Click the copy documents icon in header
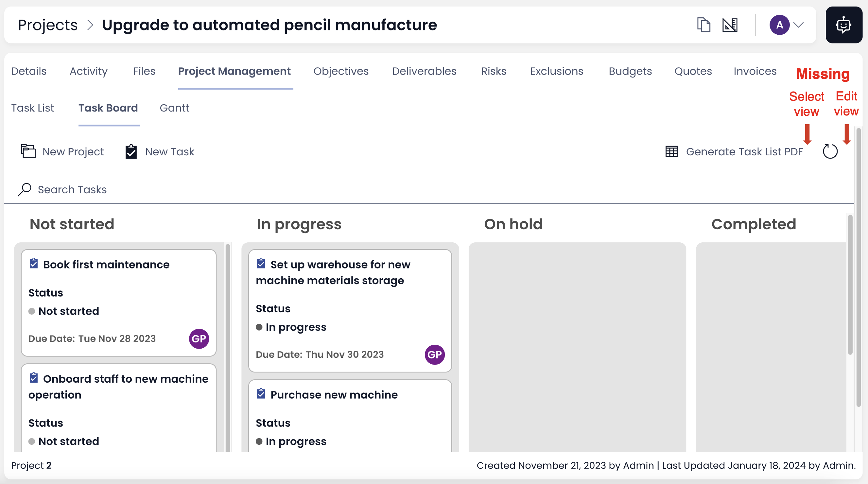Image resolution: width=868 pixels, height=484 pixels. (703, 25)
